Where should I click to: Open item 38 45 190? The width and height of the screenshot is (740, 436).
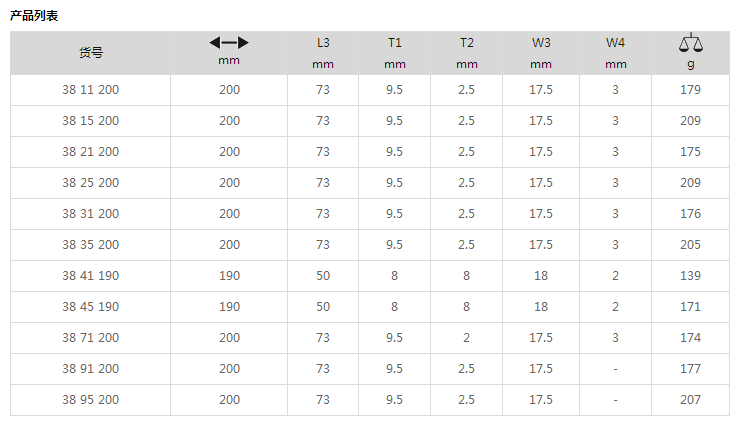(x=91, y=307)
